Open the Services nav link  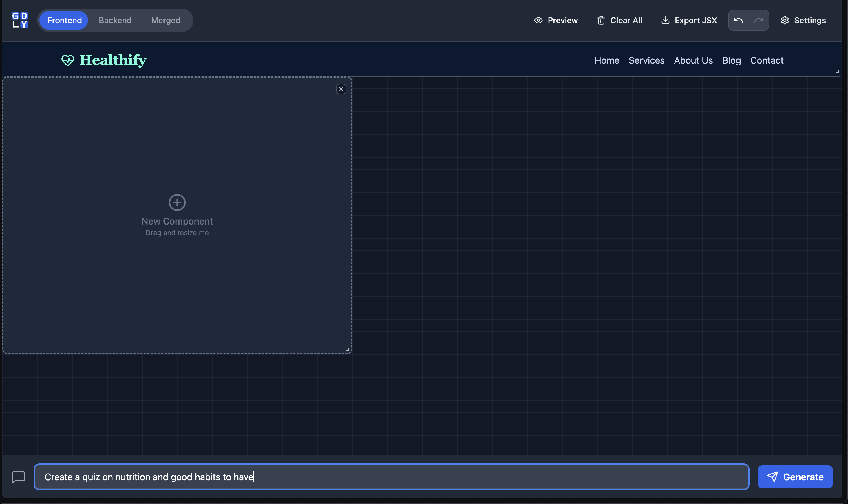646,60
